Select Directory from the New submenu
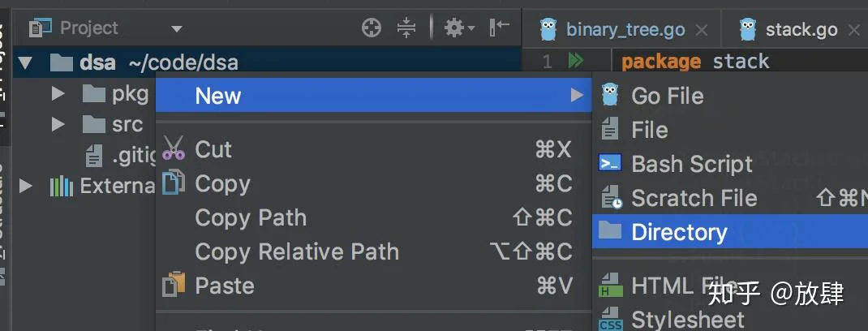 tap(730, 232)
